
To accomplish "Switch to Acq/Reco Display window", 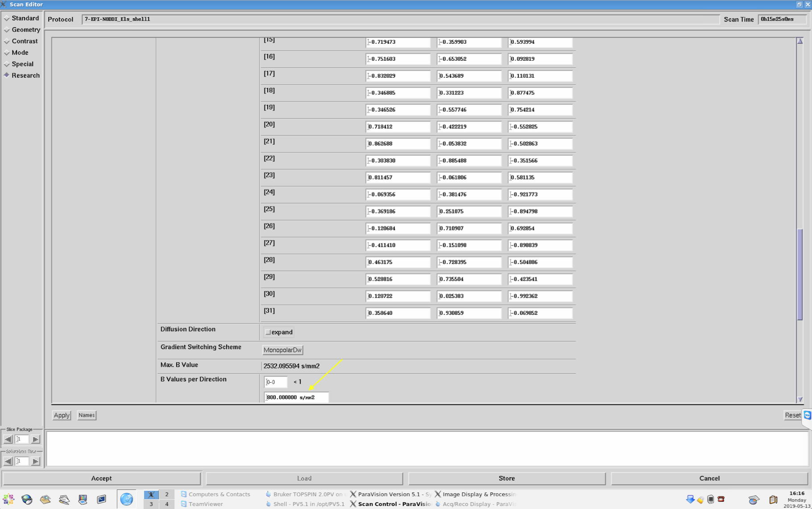I will [x=476, y=504].
